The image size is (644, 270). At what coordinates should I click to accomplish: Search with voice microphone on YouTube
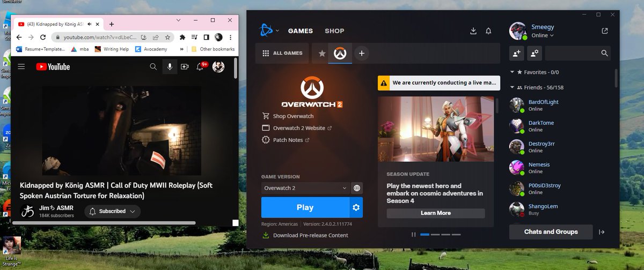tap(170, 66)
